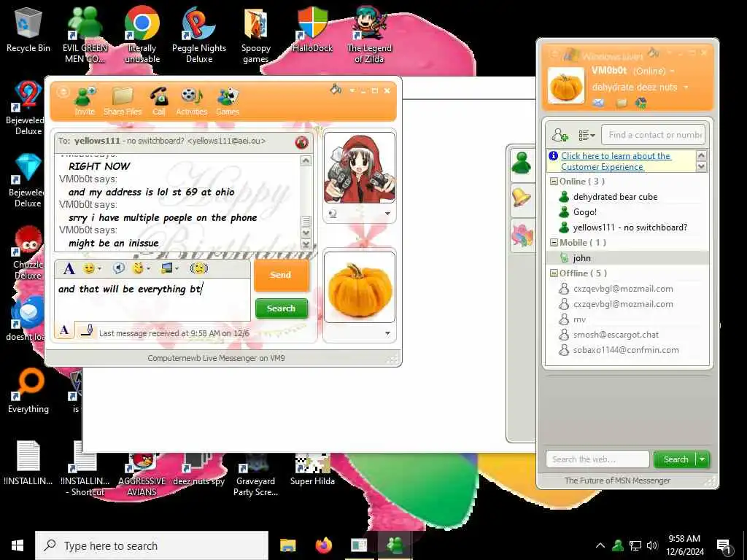This screenshot has height=560, width=747.
Task: Click the Search button in the main Messenger window
Action: [x=676, y=459]
